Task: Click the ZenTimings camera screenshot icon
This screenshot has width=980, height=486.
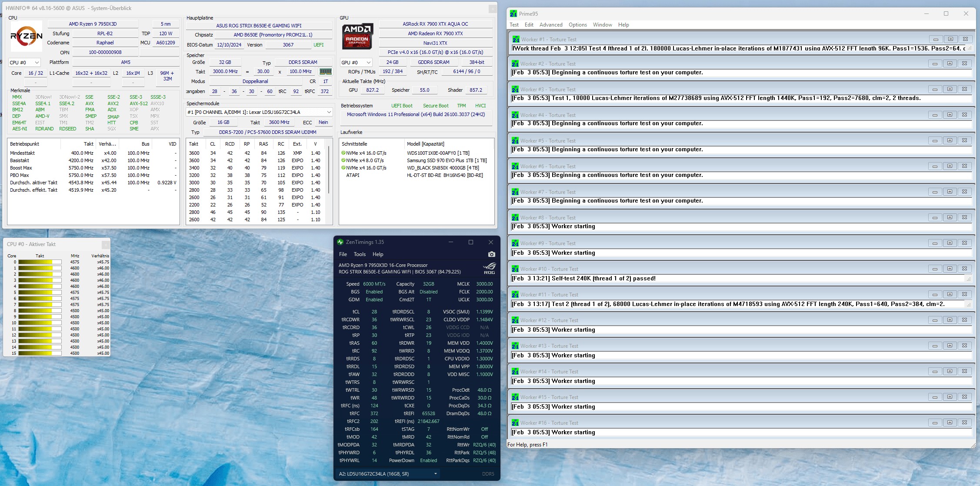Action: point(491,254)
